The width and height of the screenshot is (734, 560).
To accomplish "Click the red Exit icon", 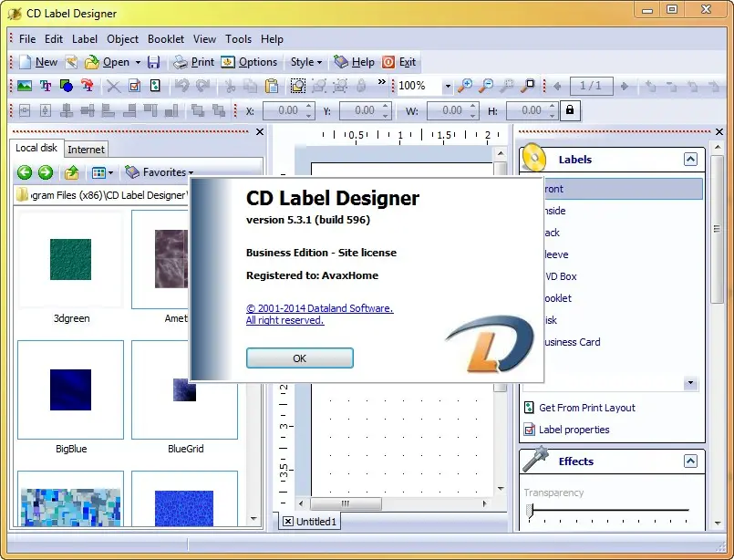I will 388,62.
